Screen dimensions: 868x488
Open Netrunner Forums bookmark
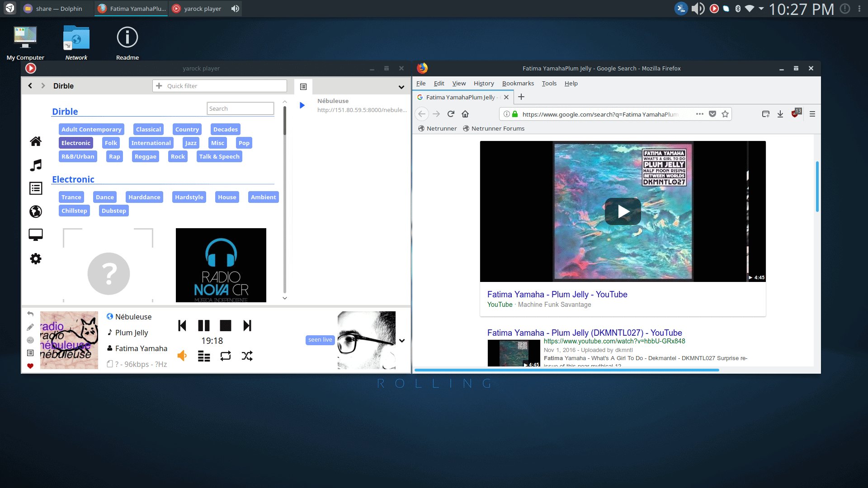coord(494,128)
